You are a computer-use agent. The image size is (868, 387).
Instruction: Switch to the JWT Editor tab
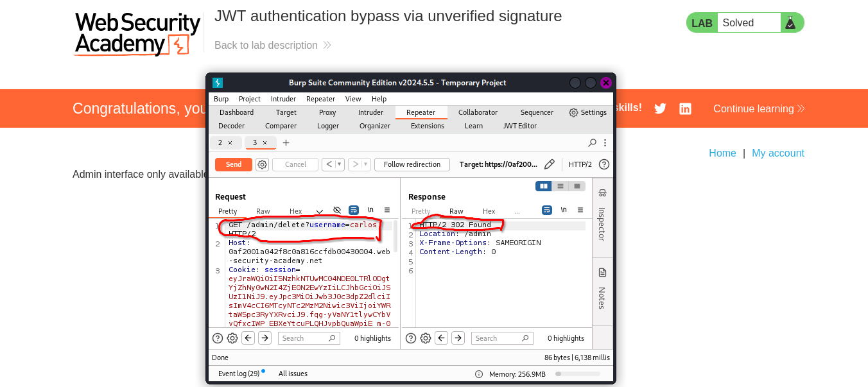coord(520,126)
